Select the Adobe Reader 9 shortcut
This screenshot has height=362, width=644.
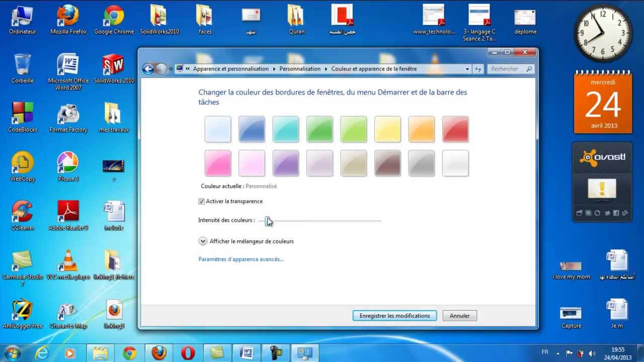[68, 215]
